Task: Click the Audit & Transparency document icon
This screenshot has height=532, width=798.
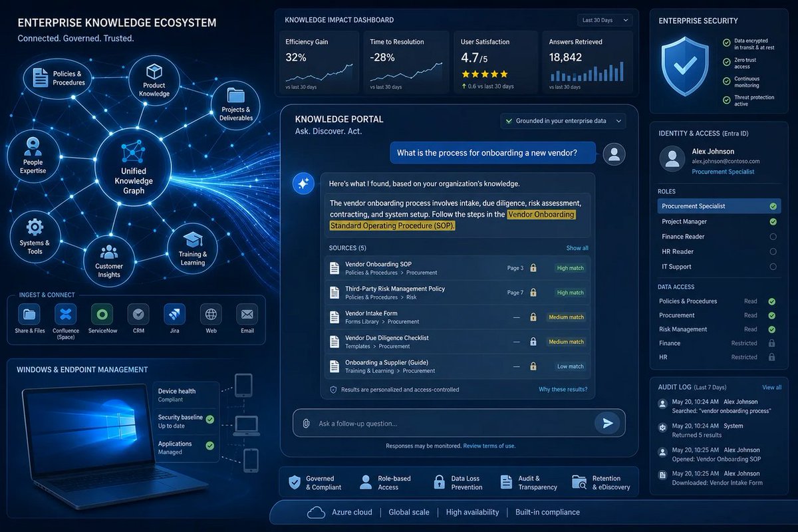Action: tap(507, 482)
